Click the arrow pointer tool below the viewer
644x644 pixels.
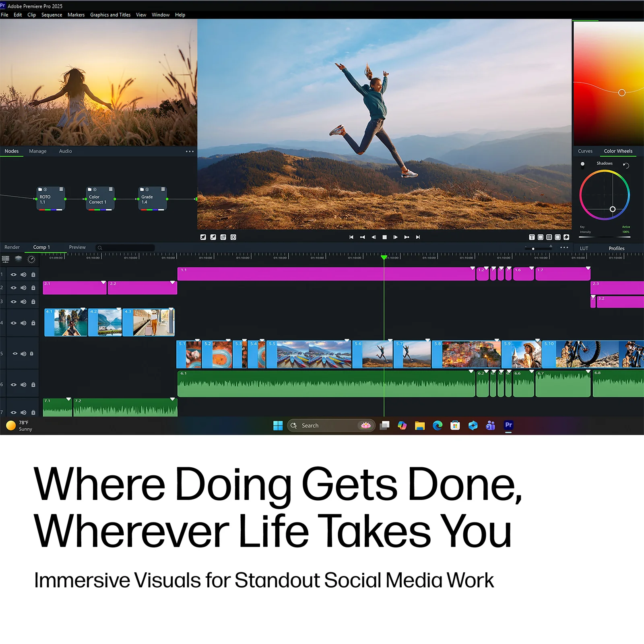pyautogui.click(x=203, y=237)
